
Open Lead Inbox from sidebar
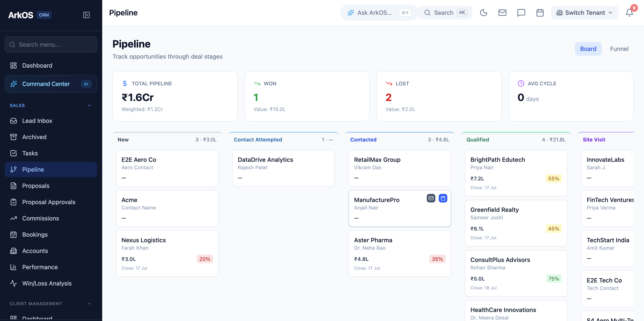51,121
